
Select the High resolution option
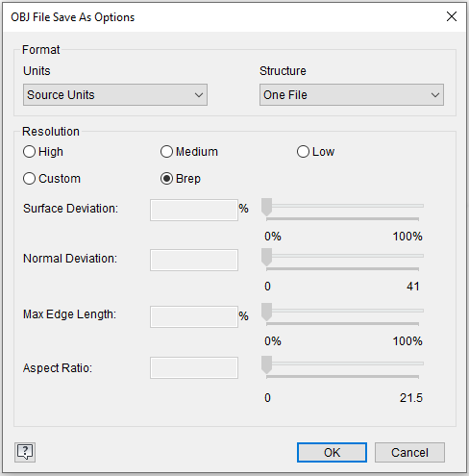[43, 152]
